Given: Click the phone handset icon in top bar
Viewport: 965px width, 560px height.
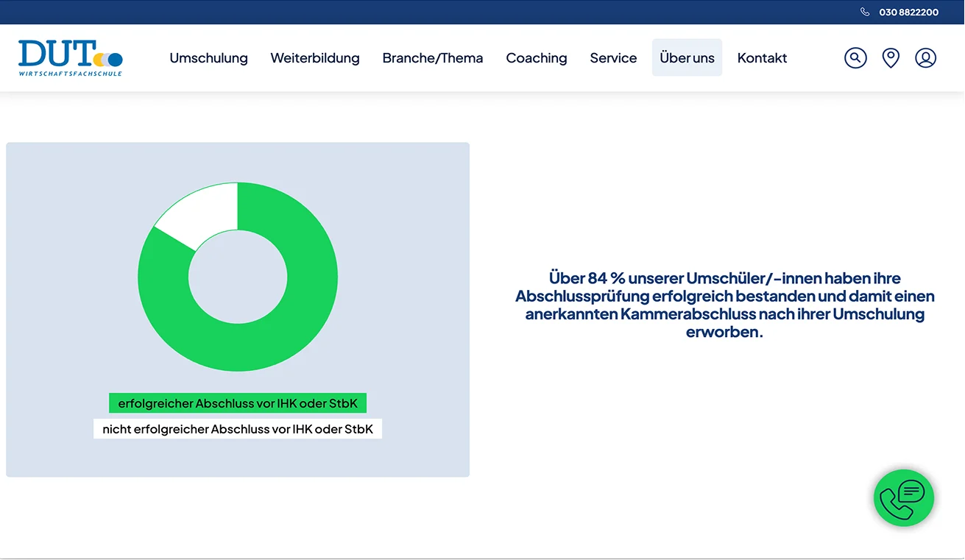Looking at the screenshot, I should (865, 12).
